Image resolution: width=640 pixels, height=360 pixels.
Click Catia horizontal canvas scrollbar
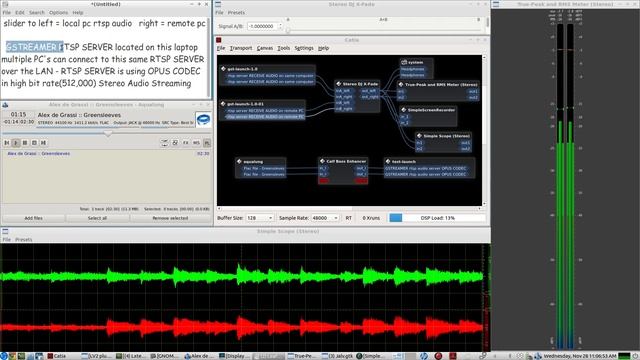point(349,209)
